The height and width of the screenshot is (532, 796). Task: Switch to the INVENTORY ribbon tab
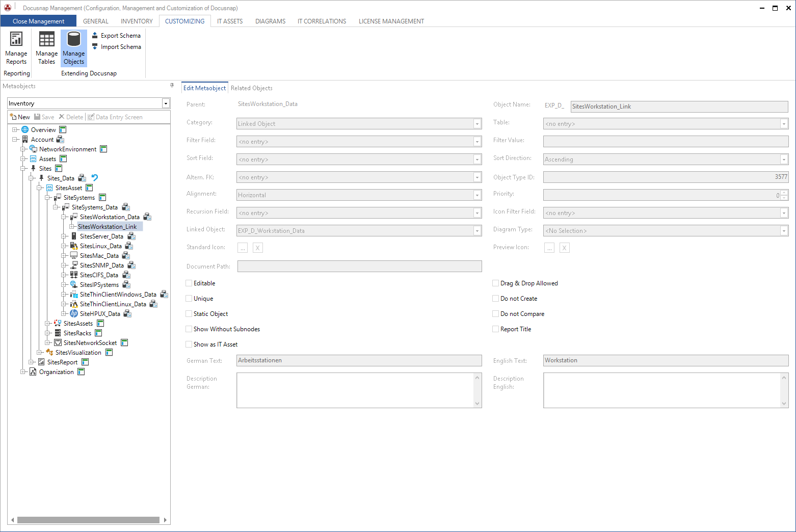(x=137, y=21)
